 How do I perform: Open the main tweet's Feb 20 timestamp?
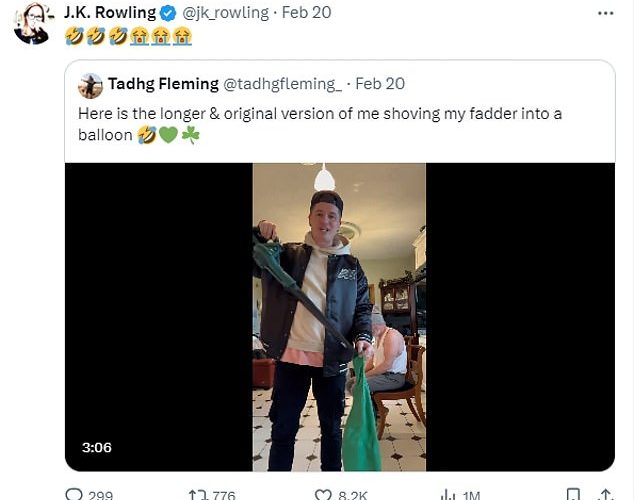[x=307, y=13]
